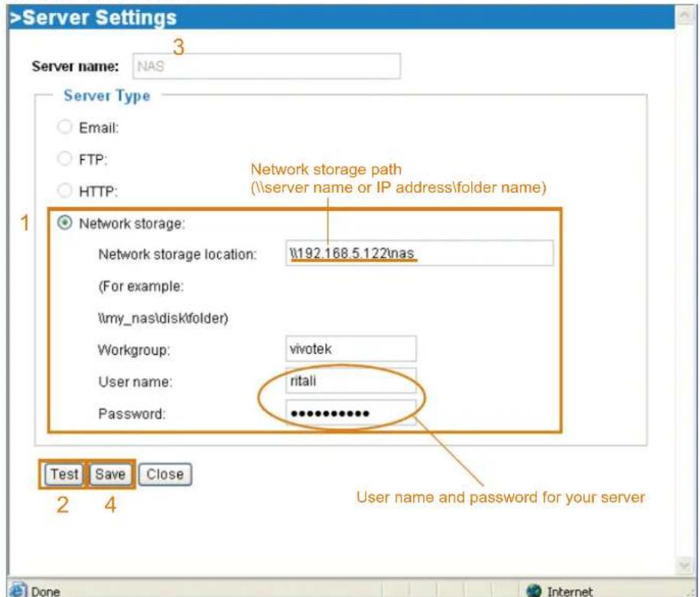Click the (For example: text
This screenshot has height=597, width=700.
[141, 287]
